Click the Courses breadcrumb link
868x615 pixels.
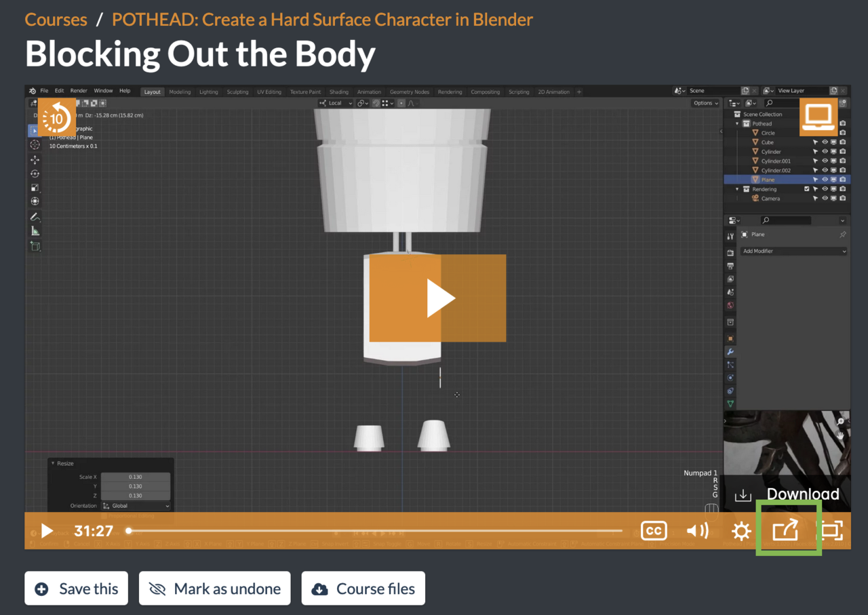pyautogui.click(x=56, y=20)
